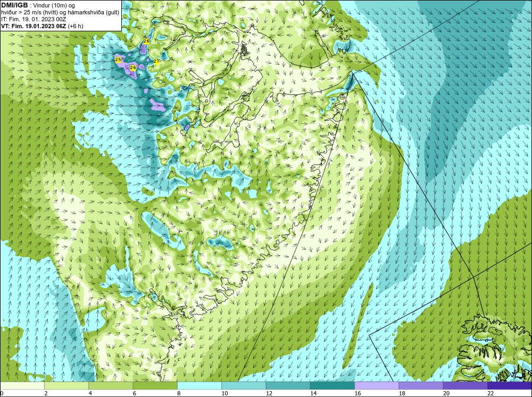Click the legend scale number 0
The width and height of the screenshot is (532, 397).
coord(2,393)
